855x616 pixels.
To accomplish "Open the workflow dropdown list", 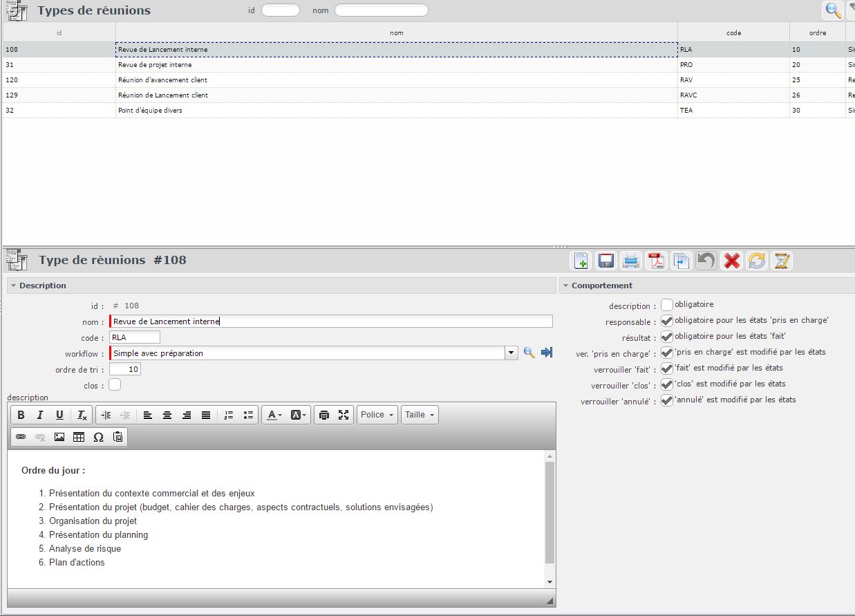I will [x=511, y=353].
